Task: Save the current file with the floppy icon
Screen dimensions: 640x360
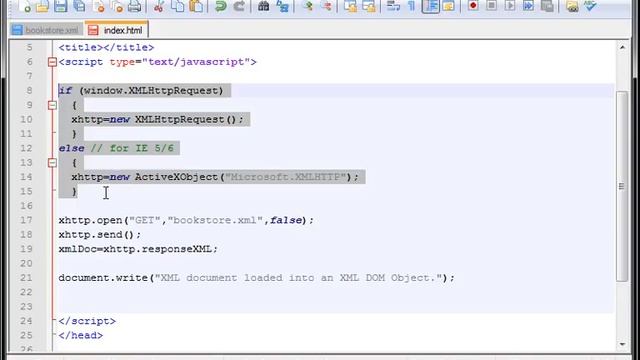Action: coord(61,6)
